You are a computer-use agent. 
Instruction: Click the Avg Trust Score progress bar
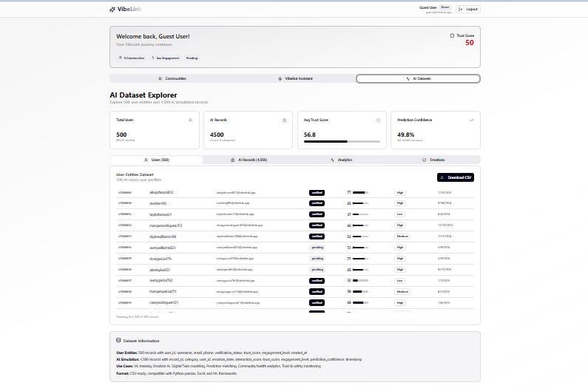(342, 141)
